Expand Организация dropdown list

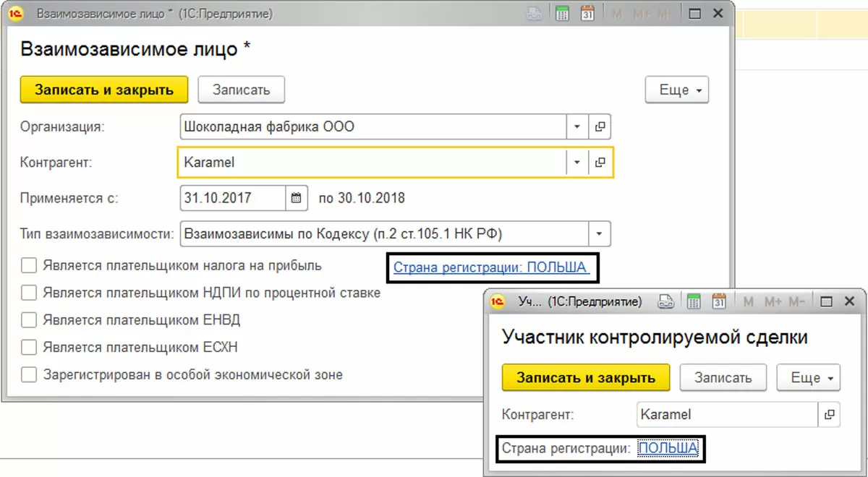coord(576,126)
